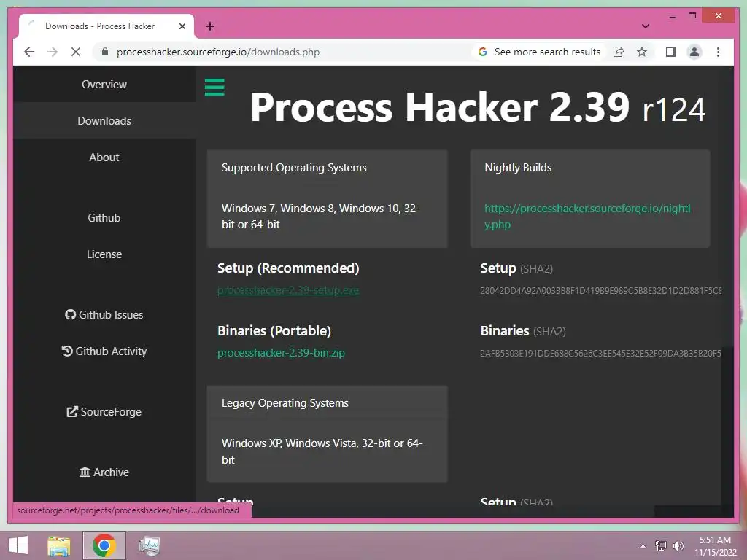747x560 pixels.
Task: Open the taskbar clock and date
Action: [715, 546]
